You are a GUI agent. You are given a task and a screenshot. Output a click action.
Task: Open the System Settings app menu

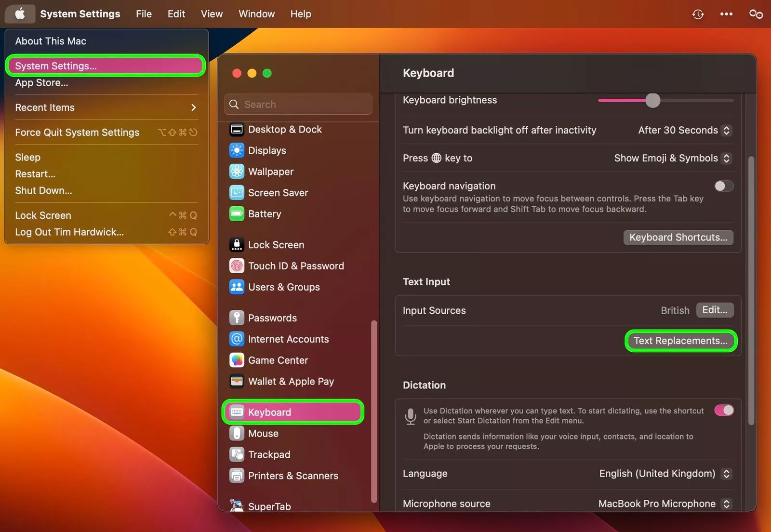[x=80, y=14]
